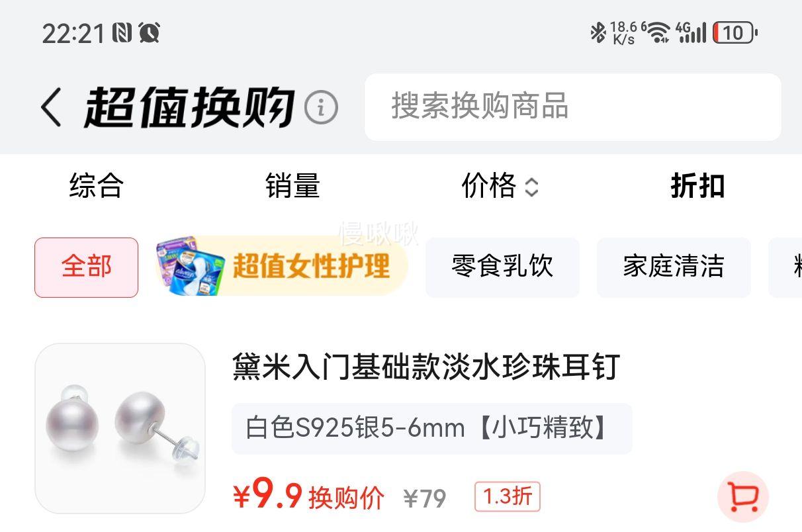Sort by 综合 tab
The image size is (802, 532).
[97, 186]
